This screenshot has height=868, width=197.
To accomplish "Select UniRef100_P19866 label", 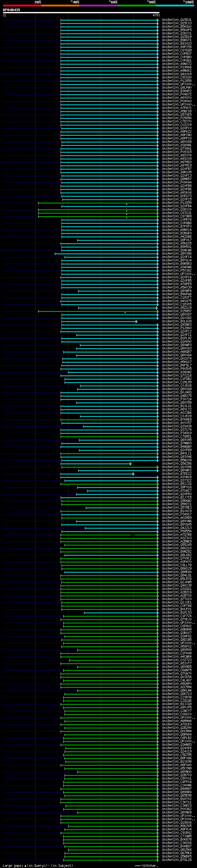I will 177,67.
